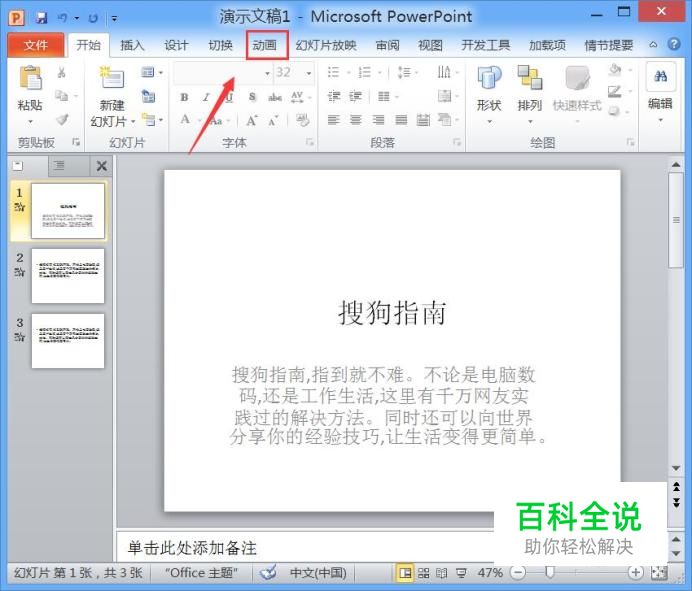Click zoom out minus button
This screenshot has width=692, height=591.
coord(518,573)
